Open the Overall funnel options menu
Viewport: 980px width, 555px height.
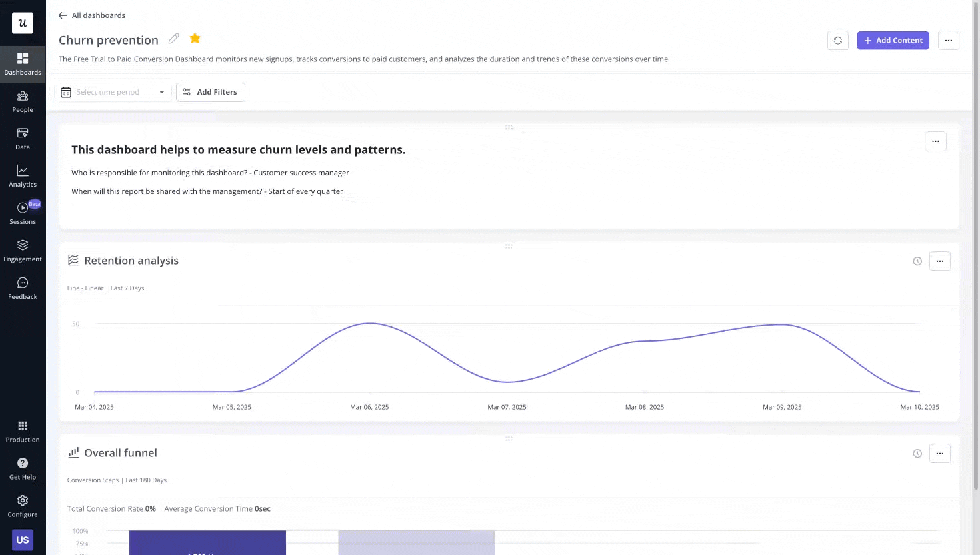(x=940, y=453)
